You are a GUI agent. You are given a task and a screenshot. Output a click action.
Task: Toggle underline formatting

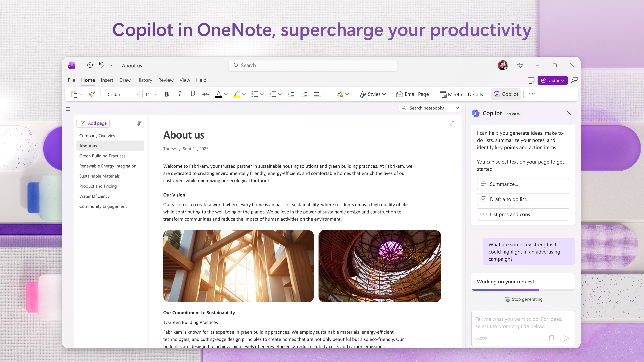[x=193, y=94]
